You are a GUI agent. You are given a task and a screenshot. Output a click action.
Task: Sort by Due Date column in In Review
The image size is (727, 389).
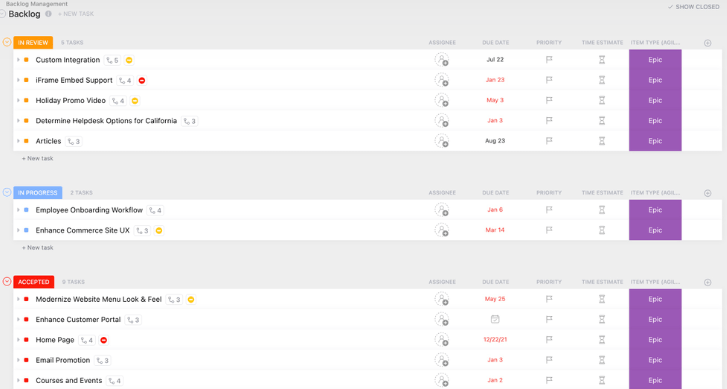(x=496, y=43)
